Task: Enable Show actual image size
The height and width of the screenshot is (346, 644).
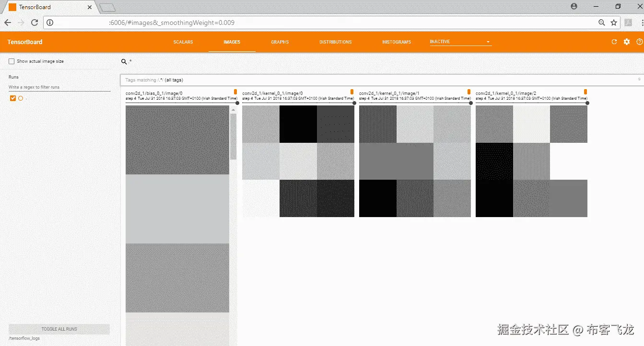Action: [12, 61]
